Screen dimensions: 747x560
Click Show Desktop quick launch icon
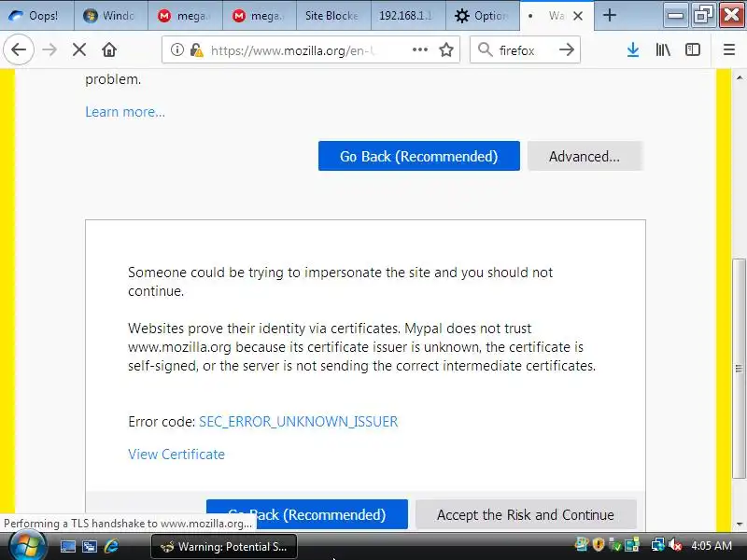(67, 546)
